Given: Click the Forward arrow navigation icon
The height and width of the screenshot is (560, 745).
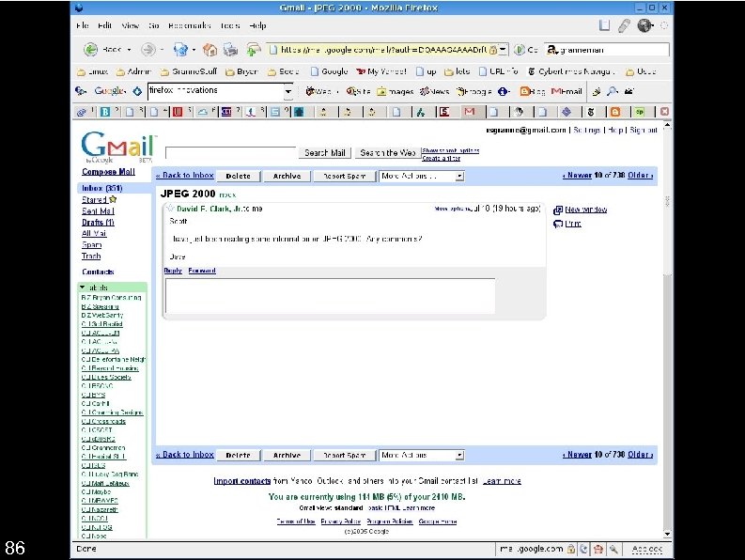Looking at the screenshot, I should tap(148, 49).
